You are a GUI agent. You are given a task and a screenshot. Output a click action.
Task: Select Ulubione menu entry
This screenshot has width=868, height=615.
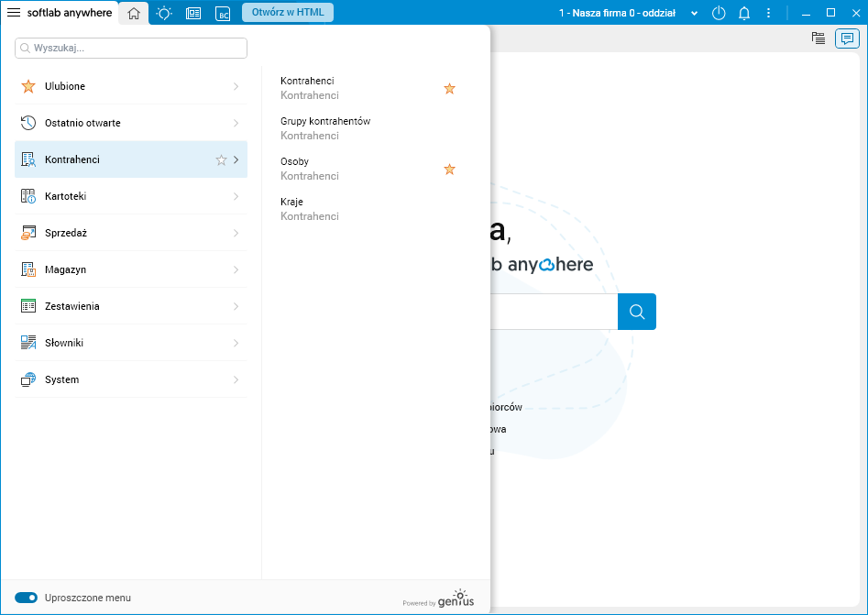point(131,86)
